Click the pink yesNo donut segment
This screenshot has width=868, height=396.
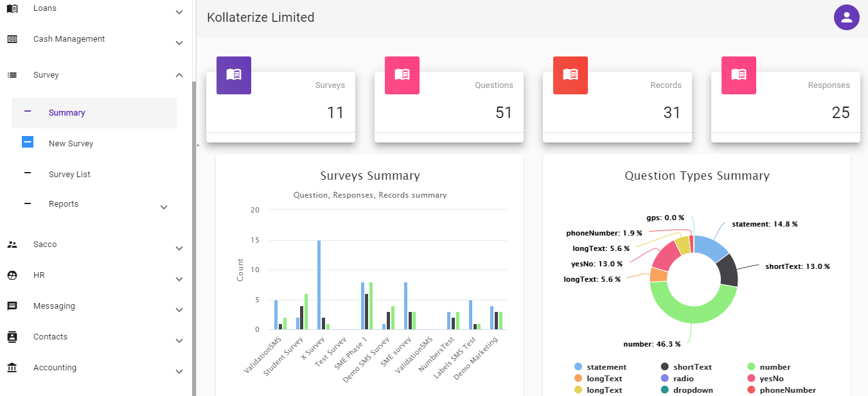pos(666,256)
